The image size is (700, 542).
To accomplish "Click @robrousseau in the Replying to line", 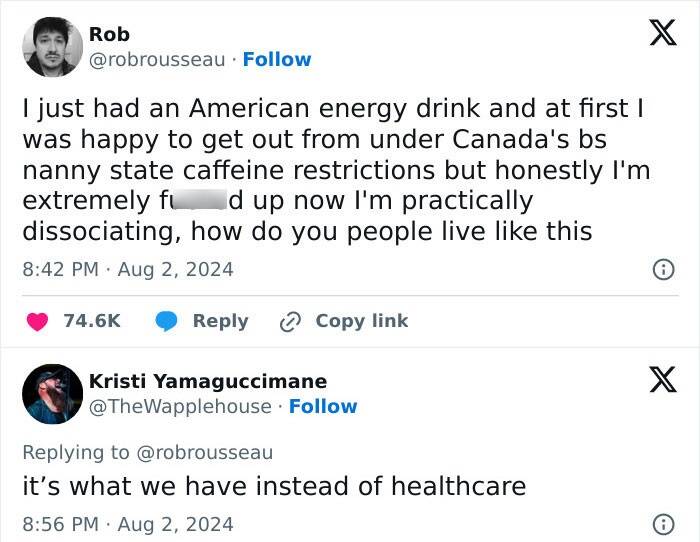I will [x=203, y=452].
